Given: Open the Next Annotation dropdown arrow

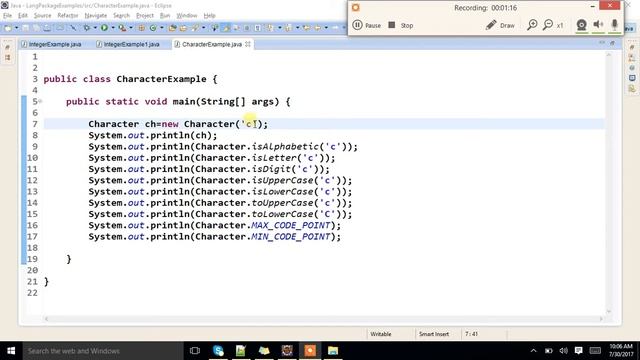Looking at the screenshot, I should [x=280, y=28].
